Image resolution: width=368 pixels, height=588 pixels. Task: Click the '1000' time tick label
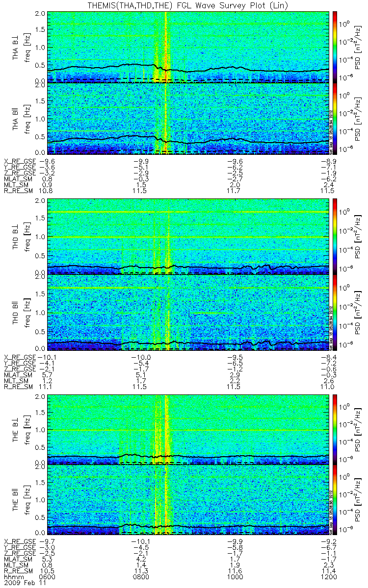(236, 578)
